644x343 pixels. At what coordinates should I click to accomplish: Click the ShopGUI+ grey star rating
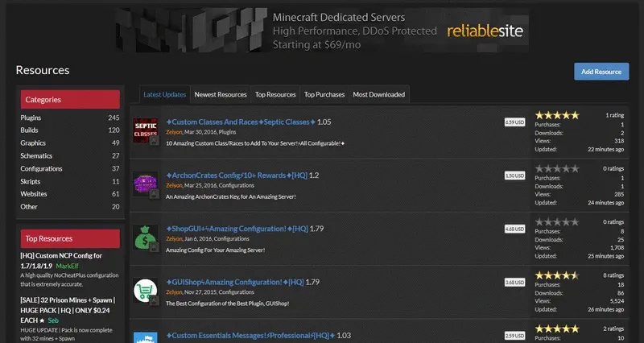click(x=557, y=221)
